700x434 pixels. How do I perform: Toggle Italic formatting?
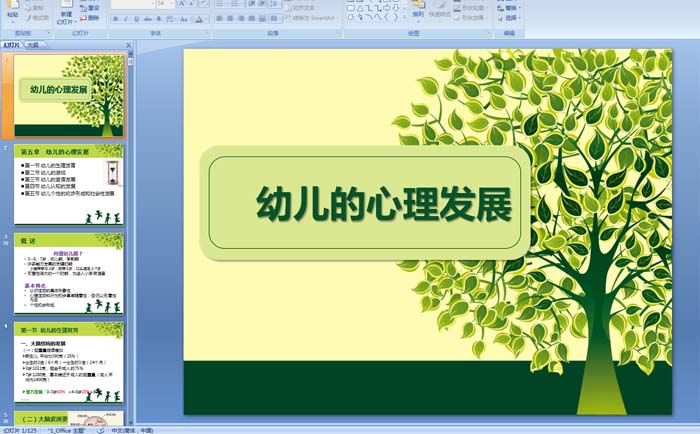tap(126, 19)
